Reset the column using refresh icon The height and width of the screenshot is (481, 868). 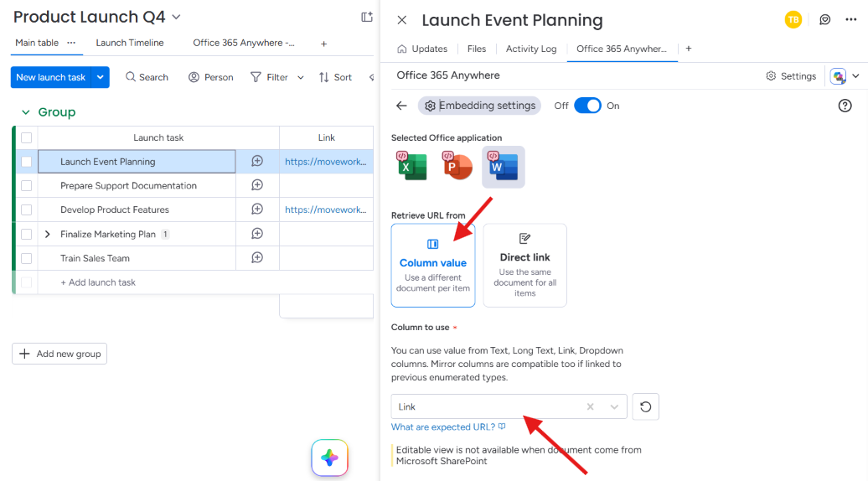point(645,406)
